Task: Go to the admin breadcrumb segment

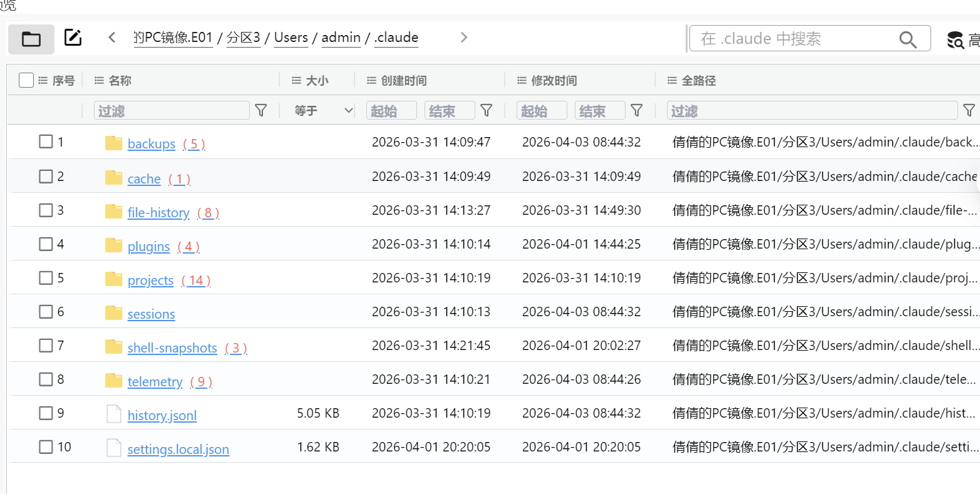Action: click(x=341, y=38)
